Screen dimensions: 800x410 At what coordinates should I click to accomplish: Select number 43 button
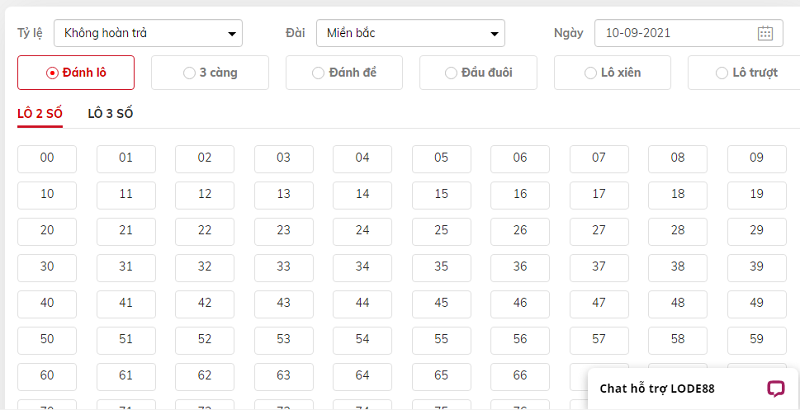click(284, 304)
